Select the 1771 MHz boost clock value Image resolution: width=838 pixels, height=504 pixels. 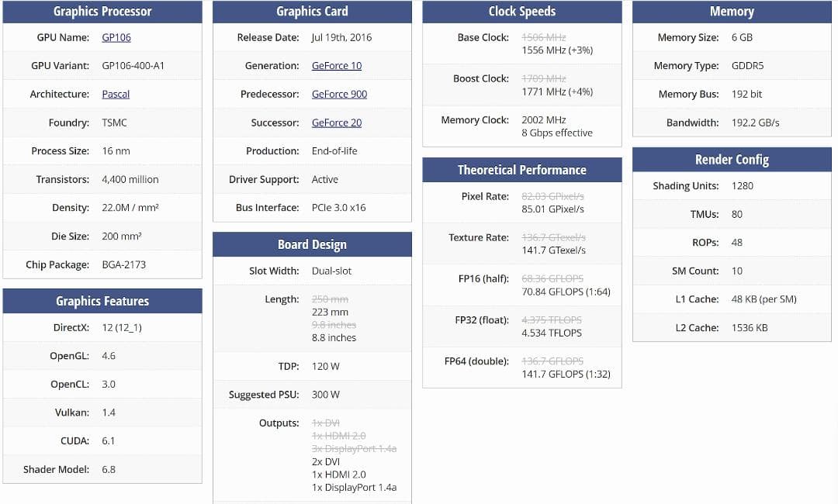pyautogui.click(x=557, y=91)
